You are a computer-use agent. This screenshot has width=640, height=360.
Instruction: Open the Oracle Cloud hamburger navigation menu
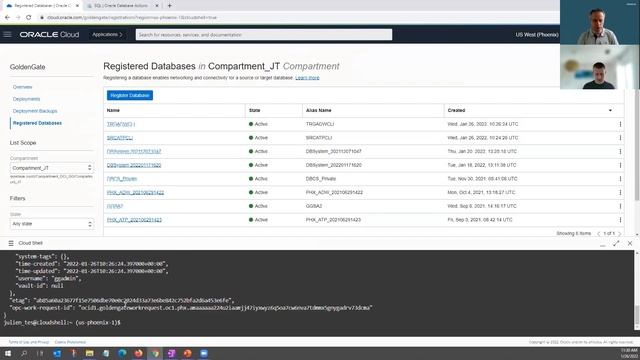pos(7,34)
